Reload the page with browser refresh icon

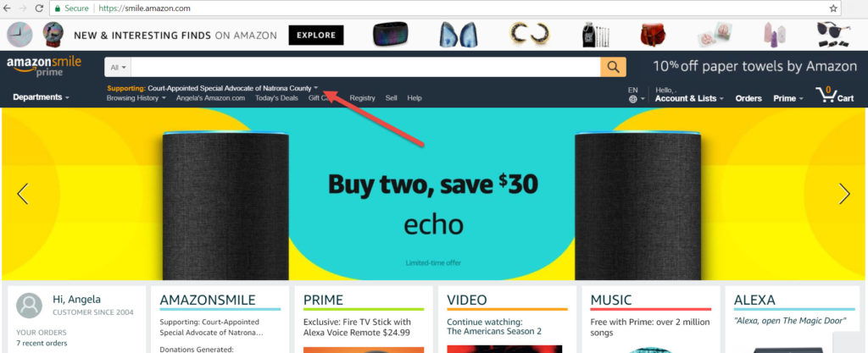click(39, 8)
